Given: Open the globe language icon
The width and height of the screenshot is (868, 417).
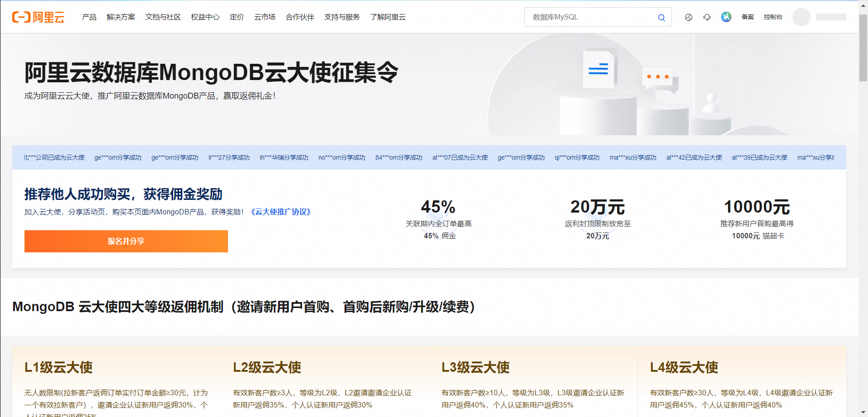Looking at the screenshot, I should [x=689, y=17].
